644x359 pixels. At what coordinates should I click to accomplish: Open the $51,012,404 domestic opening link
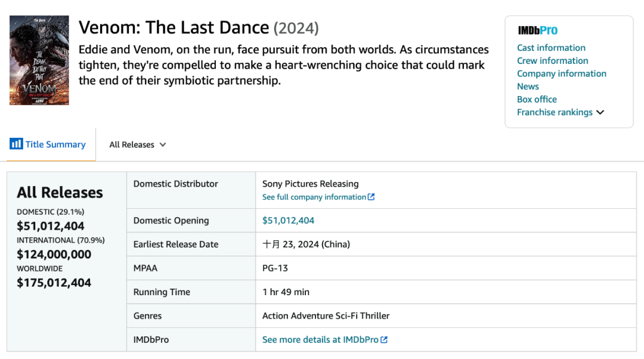(x=288, y=220)
